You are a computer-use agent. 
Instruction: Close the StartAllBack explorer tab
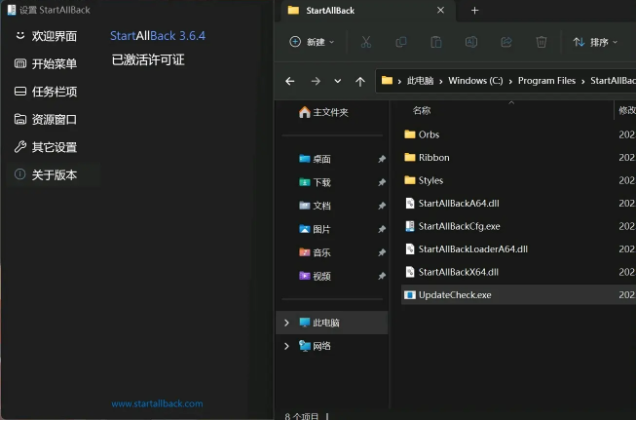(x=440, y=10)
